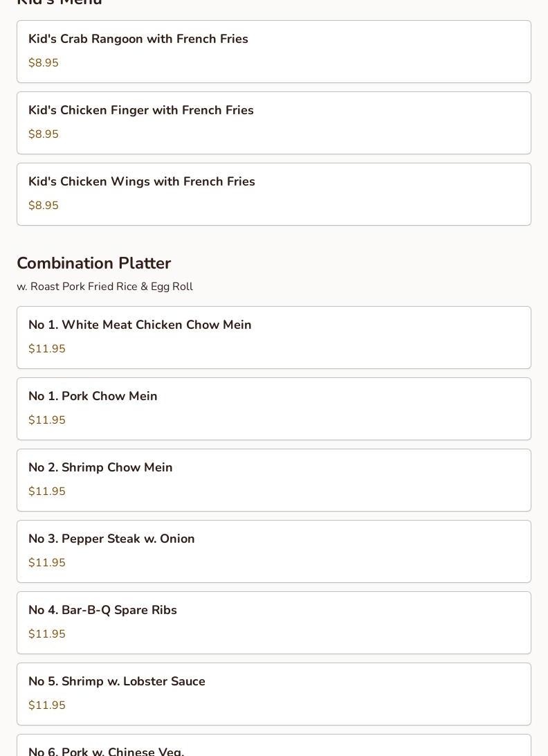The width and height of the screenshot is (548, 756).
Task: Click the $11.95 price under Pork Chow Mein
Action: [x=47, y=420]
